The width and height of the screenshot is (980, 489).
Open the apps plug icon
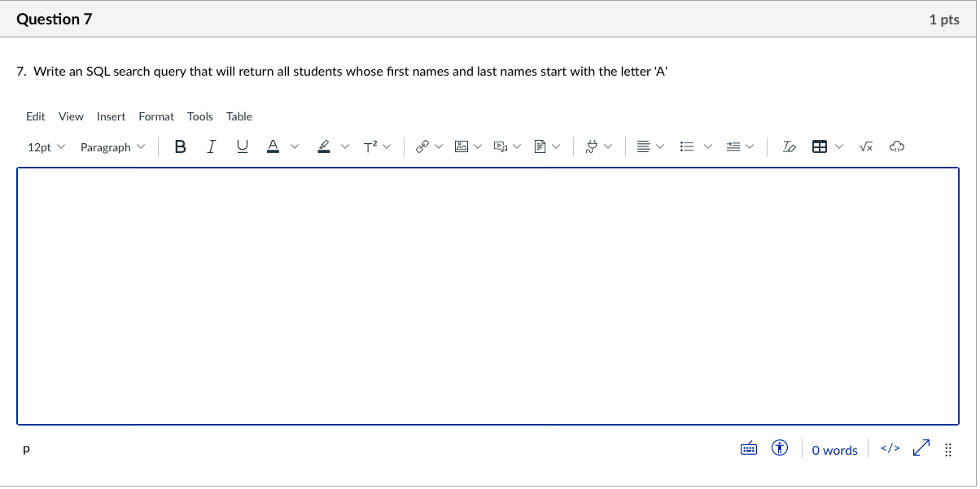point(593,147)
